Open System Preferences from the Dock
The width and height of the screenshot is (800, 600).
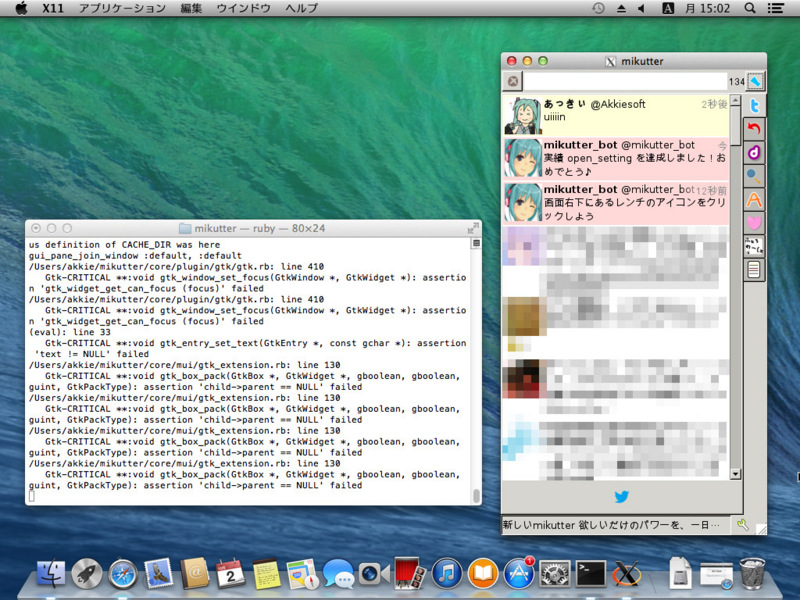coord(555,573)
